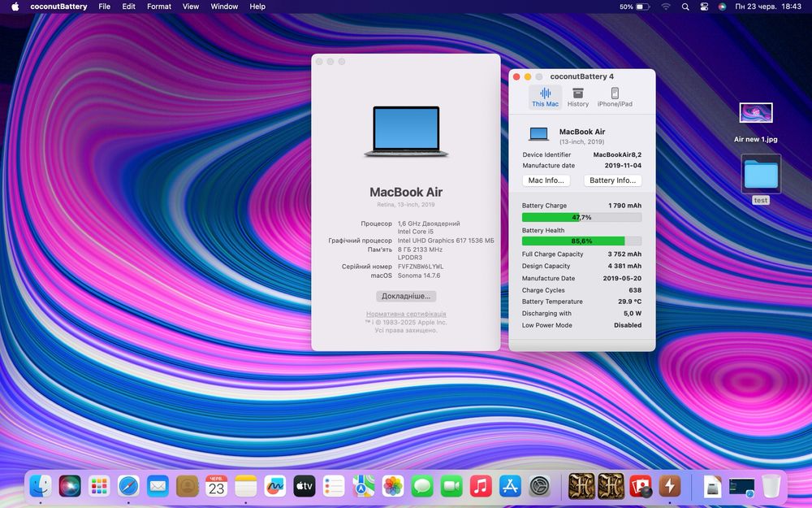Click the 50% battery status icon
The width and height of the screenshot is (812, 508).
click(x=634, y=7)
